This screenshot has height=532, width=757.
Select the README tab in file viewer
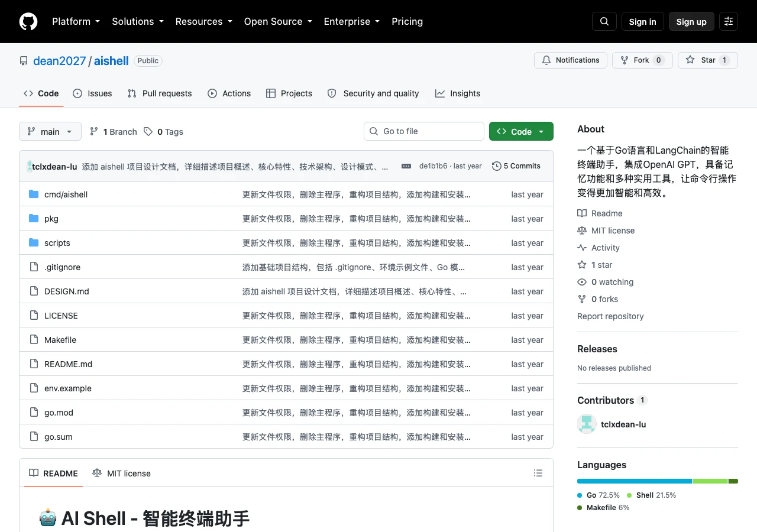[x=53, y=473]
